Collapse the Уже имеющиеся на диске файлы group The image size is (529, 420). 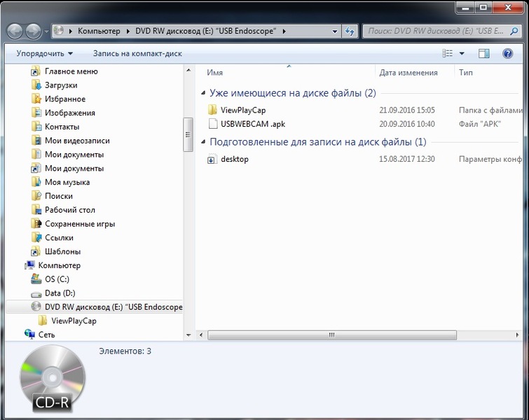(202, 93)
